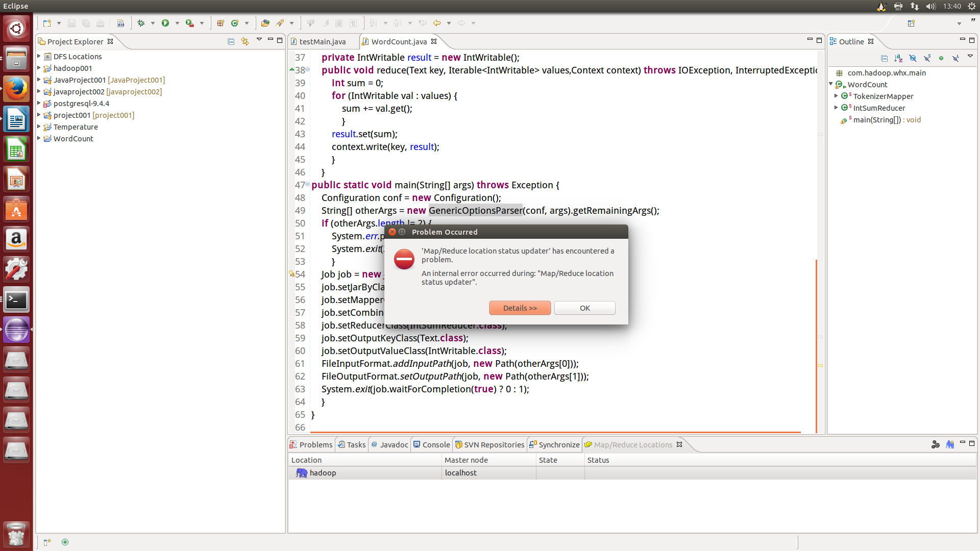This screenshot has width=980, height=551.
Task: Click the hadoop elephant location row
Action: [x=632, y=473]
